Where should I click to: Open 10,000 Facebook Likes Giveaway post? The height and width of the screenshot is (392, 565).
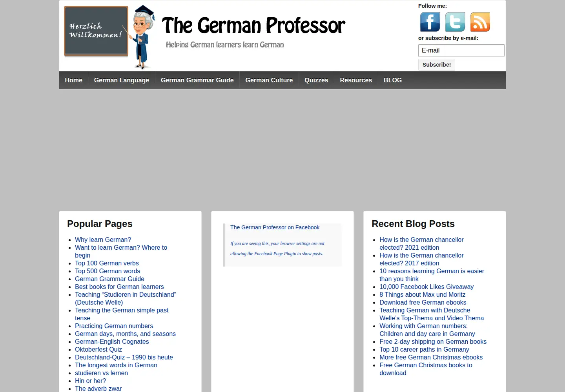tap(426, 287)
